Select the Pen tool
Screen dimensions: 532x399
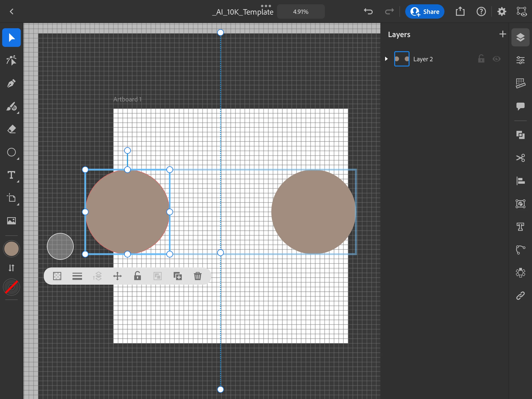point(11,83)
